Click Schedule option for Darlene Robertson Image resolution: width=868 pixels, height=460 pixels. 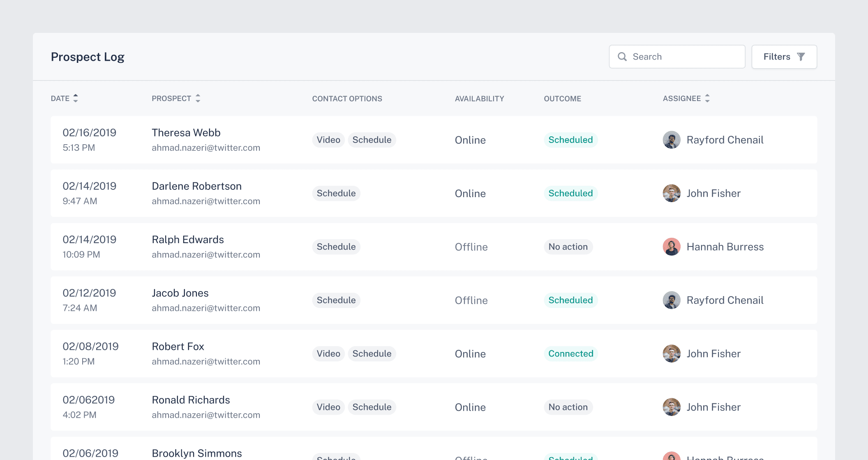336,193
